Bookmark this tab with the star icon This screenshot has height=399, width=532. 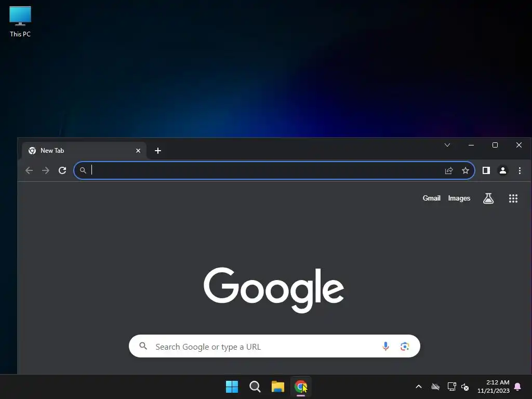pos(465,170)
